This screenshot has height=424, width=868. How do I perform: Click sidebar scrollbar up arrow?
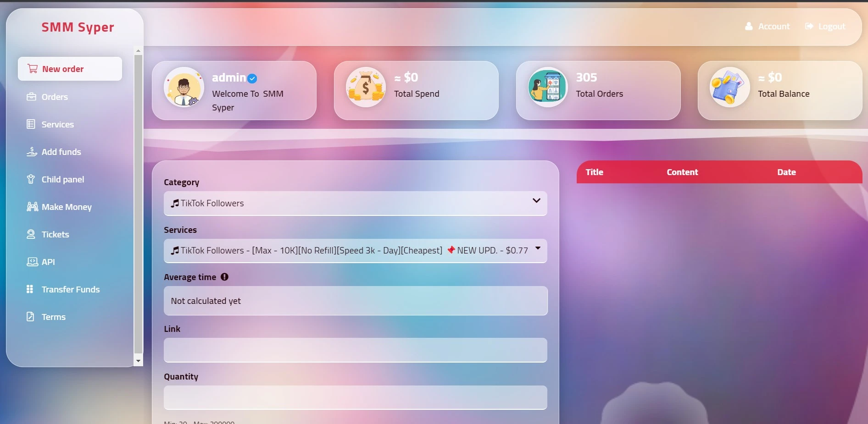138,50
